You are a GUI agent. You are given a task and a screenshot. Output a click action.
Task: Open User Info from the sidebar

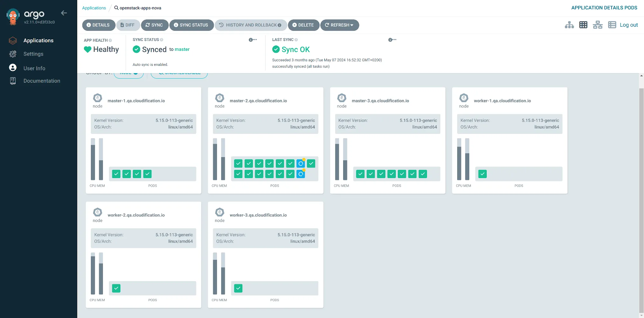(x=35, y=68)
